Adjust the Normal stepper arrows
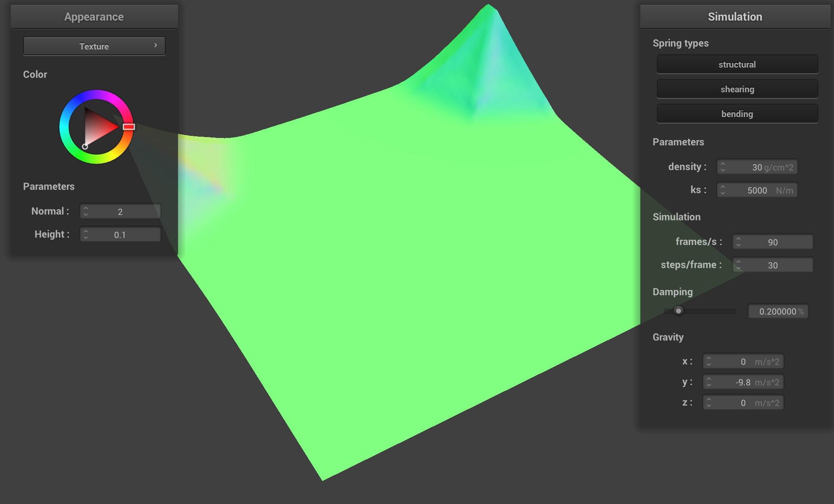 pos(86,211)
